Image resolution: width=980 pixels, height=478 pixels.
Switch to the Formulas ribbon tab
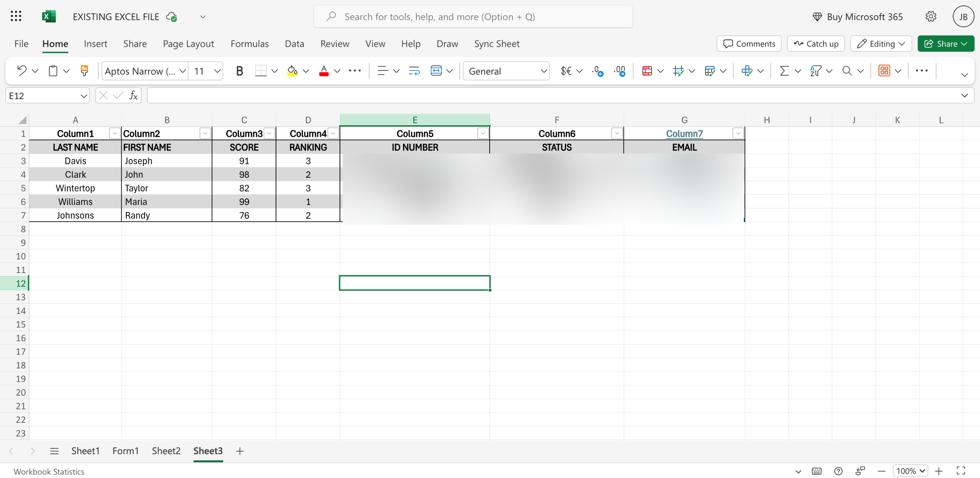pos(250,44)
